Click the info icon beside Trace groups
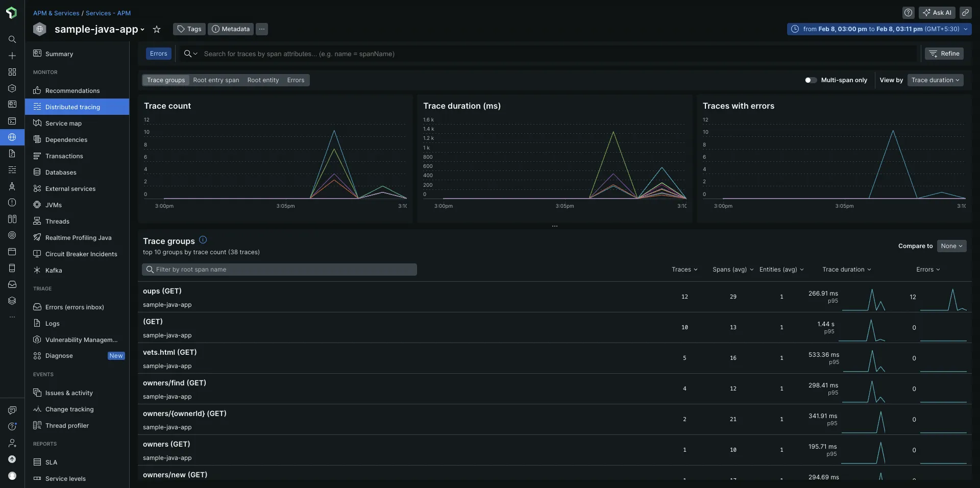Image resolution: width=980 pixels, height=488 pixels. point(203,240)
